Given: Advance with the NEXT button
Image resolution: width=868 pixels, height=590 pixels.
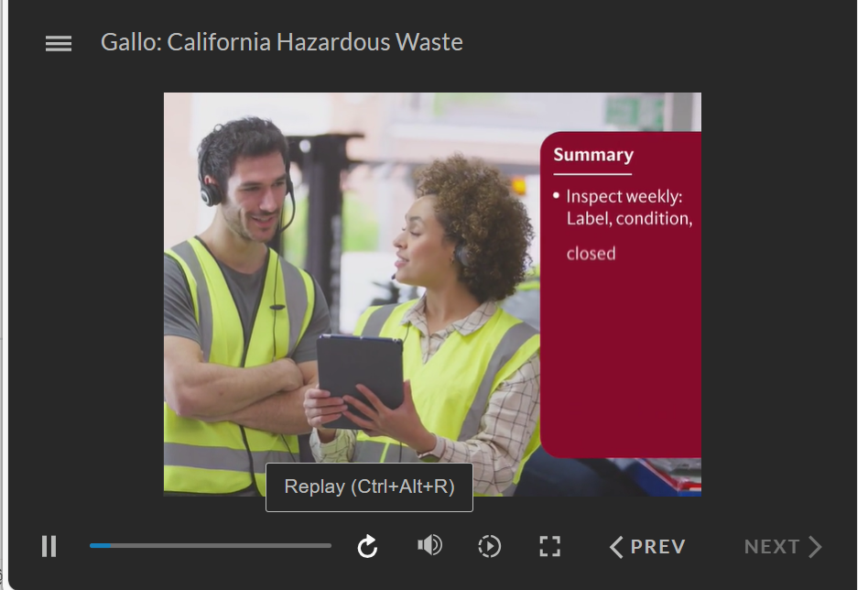Looking at the screenshot, I should [783, 547].
